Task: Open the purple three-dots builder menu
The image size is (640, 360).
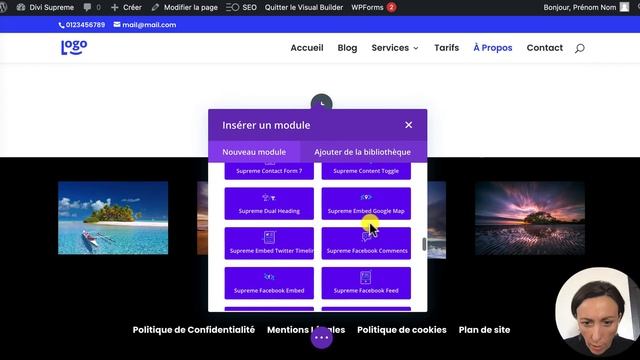Action: [322, 338]
